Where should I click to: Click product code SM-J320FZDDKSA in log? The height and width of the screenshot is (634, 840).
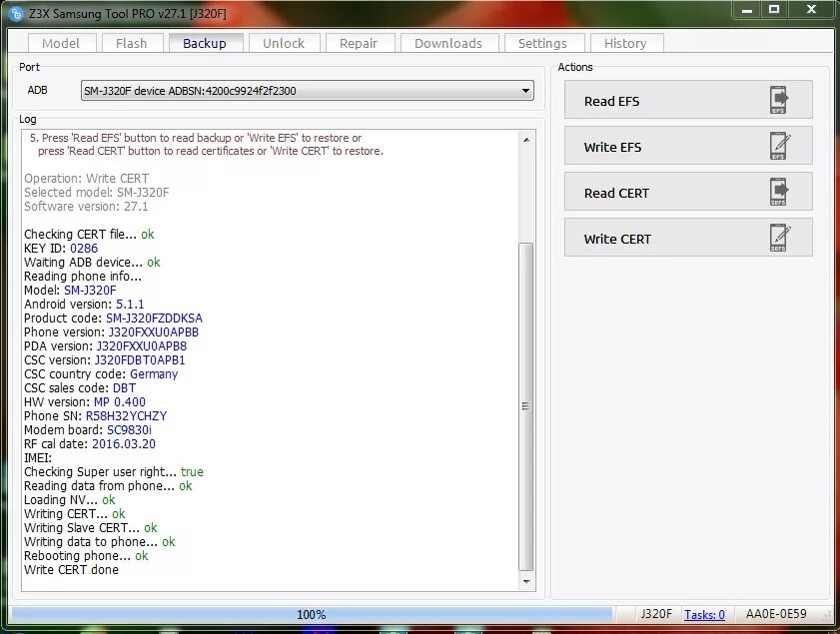click(154, 318)
